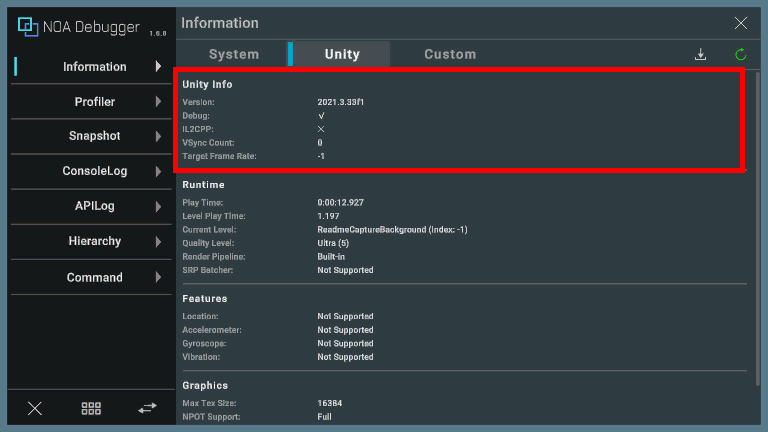Select the Unity tab
This screenshot has height=432, width=768.
pyautogui.click(x=342, y=54)
